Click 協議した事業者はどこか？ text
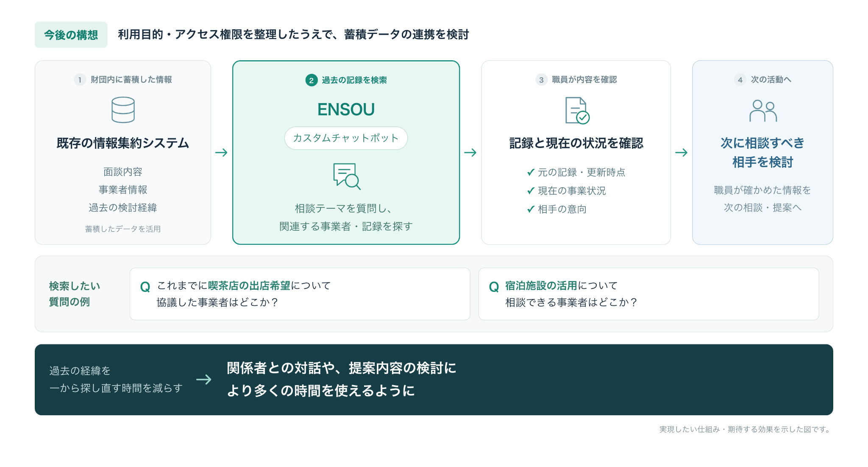This screenshot has width=868, height=467. (x=217, y=302)
